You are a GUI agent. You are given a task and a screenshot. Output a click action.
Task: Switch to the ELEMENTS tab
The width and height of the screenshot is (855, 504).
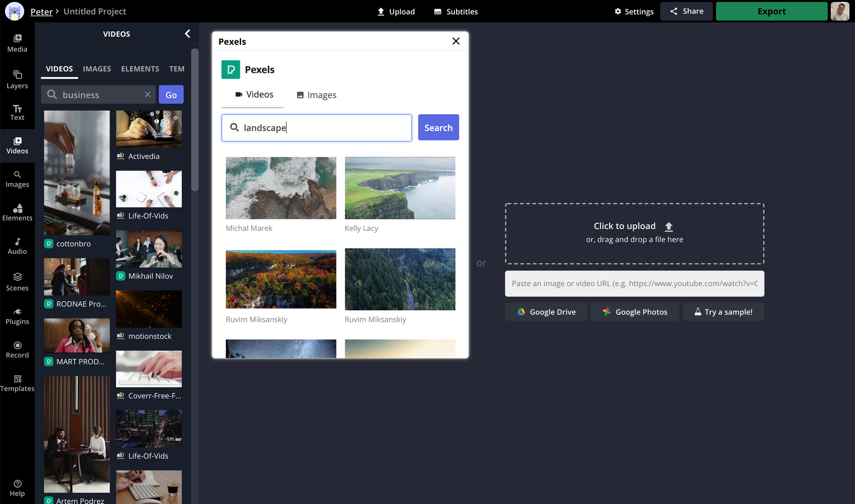(140, 69)
